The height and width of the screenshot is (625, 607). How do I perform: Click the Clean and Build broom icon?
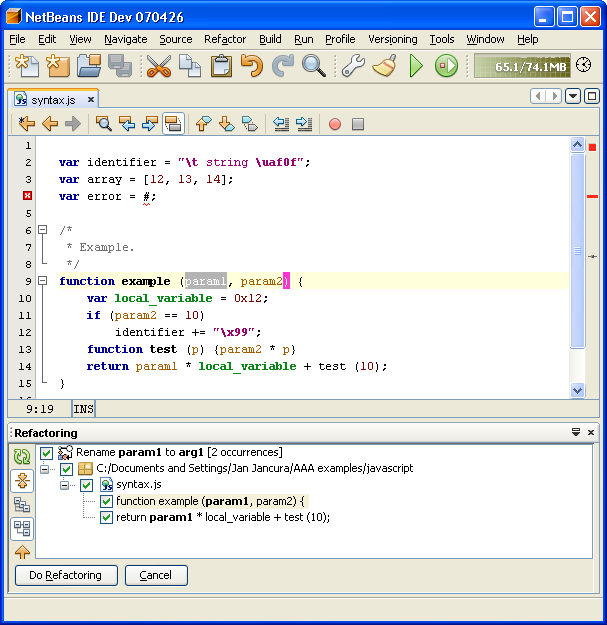[384, 66]
